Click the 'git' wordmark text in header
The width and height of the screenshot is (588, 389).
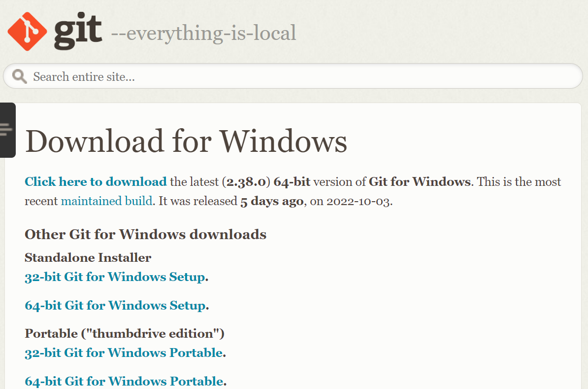click(78, 32)
